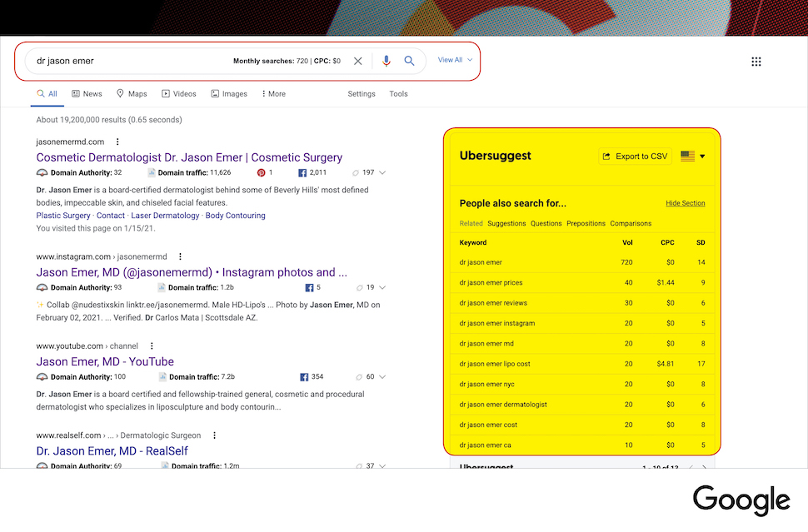Open the Ubersuggest Prepositions tab
Screen dimensions: 808x532
pyautogui.click(x=586, y=223)
